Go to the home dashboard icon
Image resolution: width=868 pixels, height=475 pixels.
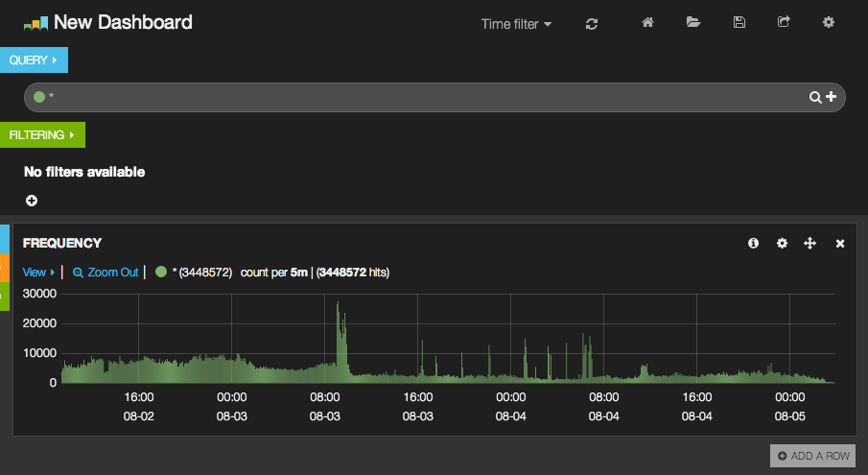click(x=647, y=22)
